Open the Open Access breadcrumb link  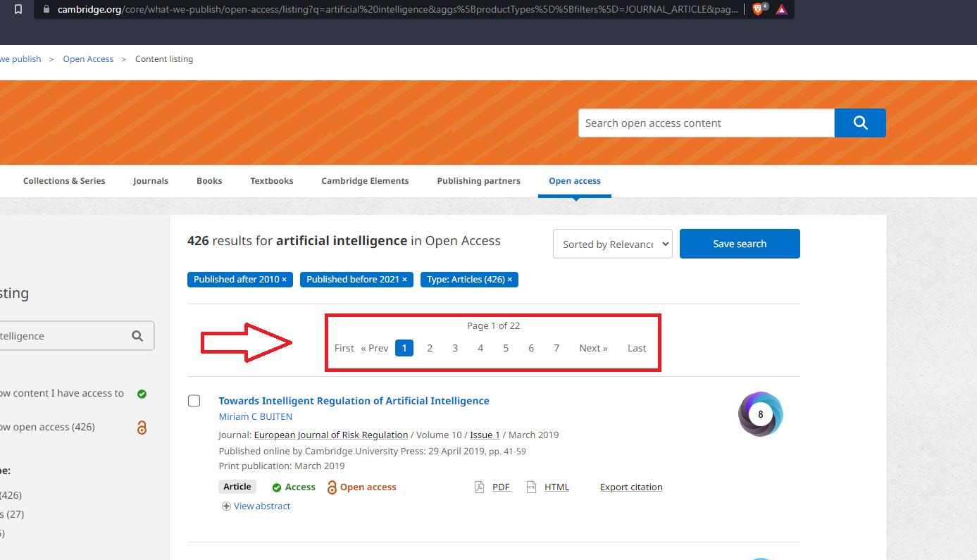(88, 59)
